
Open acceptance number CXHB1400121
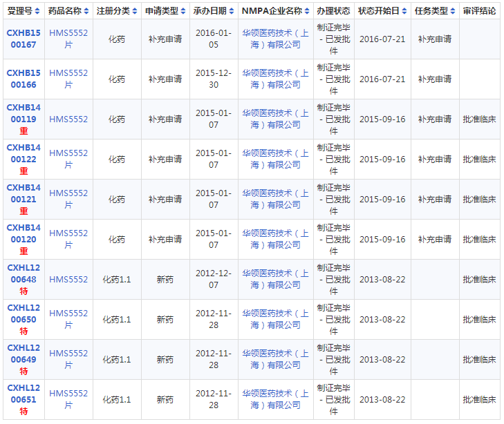pyautogui.click(x=24, y=193)
